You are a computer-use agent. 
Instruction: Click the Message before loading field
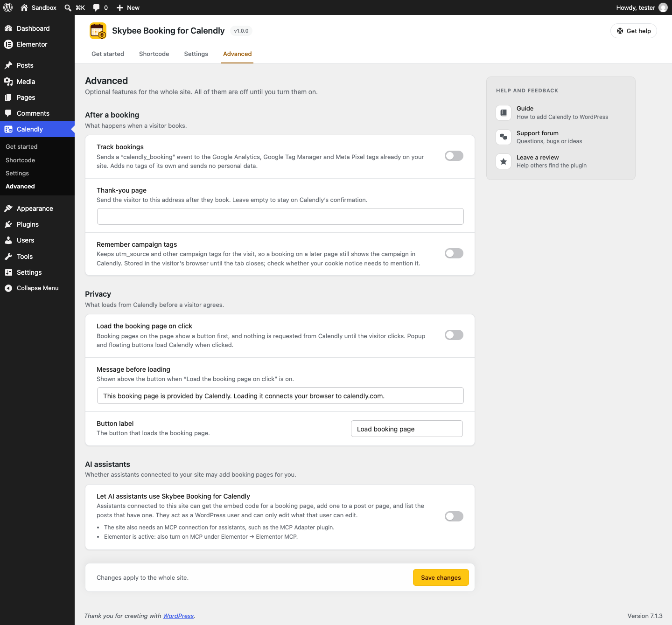tap(280, 396)
